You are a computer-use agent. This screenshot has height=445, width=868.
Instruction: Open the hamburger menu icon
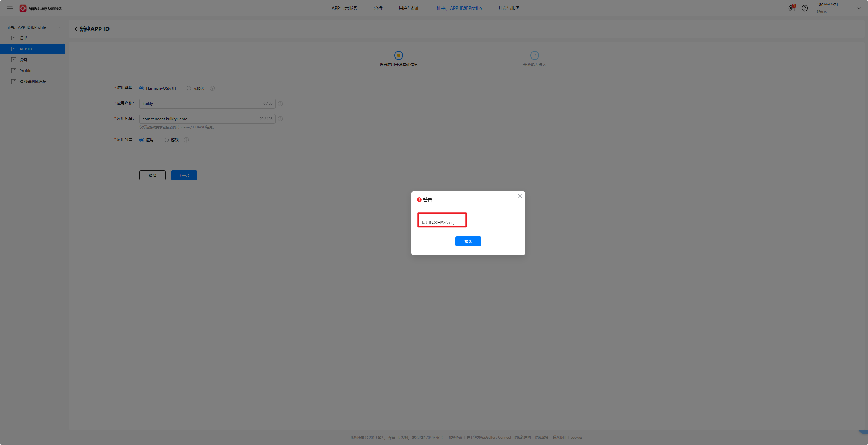coord(10,8)
